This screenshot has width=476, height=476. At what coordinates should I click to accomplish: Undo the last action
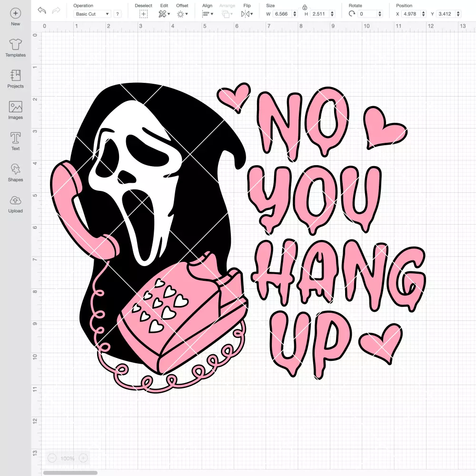[x=42, y=10]
